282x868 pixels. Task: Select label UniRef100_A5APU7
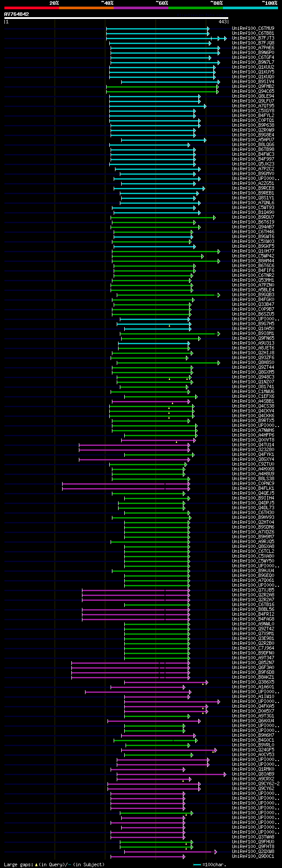(253, 140)
